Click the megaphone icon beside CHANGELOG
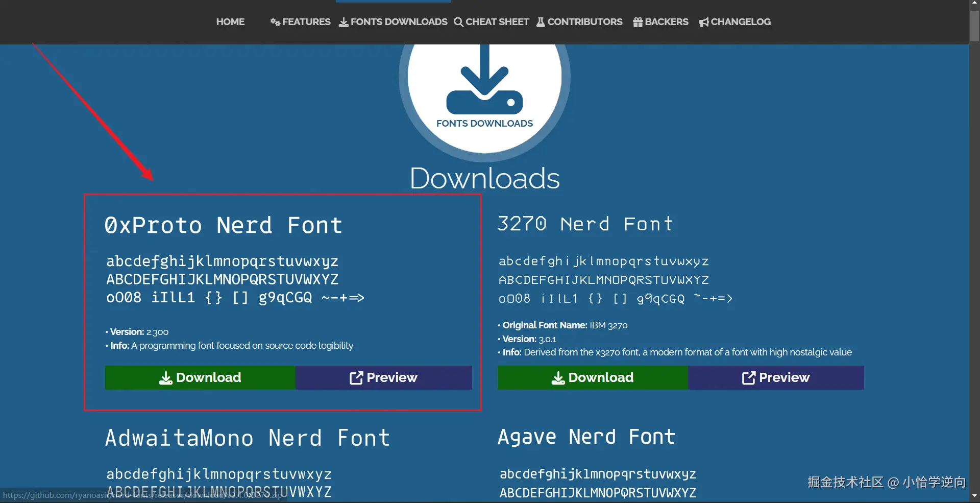 tap(704, 22)
